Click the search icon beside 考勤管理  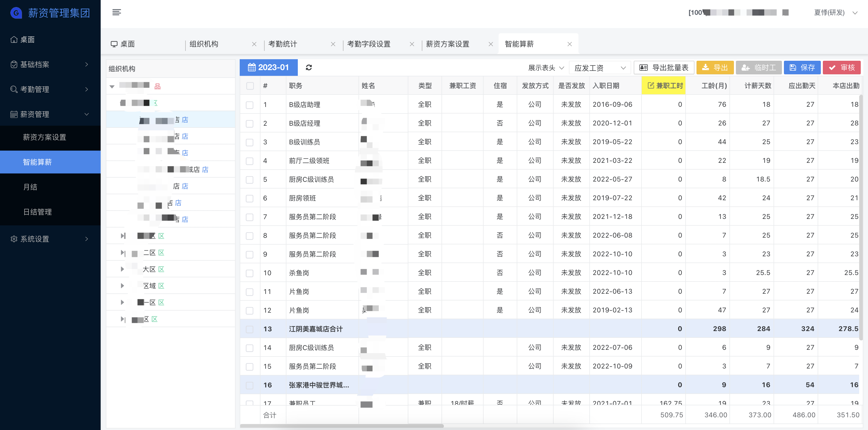(x=14, y=89)
